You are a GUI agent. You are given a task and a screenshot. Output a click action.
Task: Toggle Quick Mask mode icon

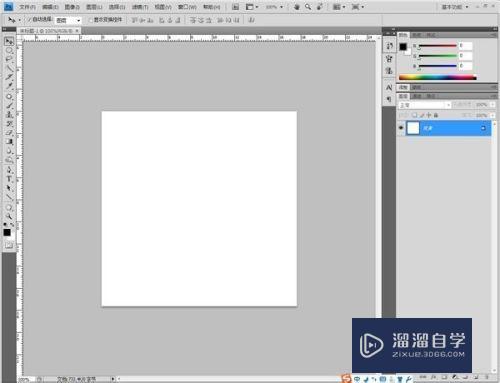[9, 246]
